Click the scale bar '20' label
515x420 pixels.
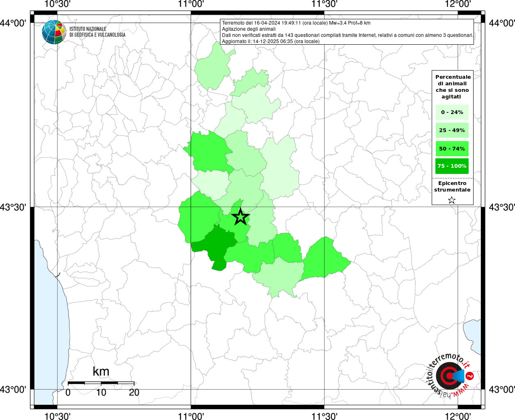[134, 393]
